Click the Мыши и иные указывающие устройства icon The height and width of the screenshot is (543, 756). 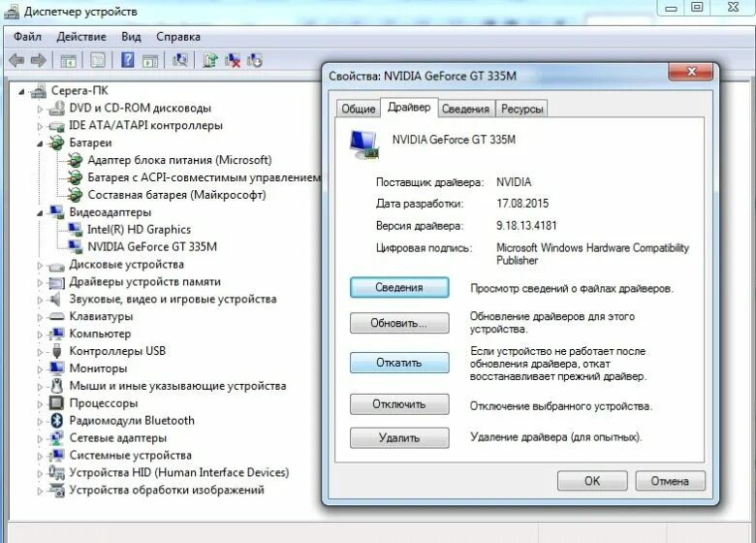(x=56, y=386)
